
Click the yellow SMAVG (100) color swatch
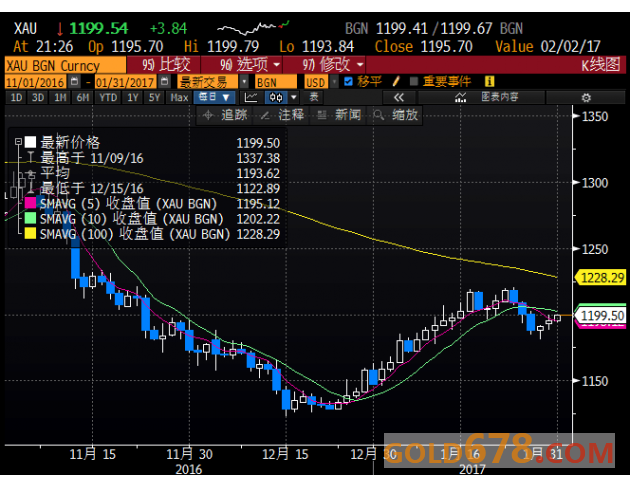click(x=30, y=233)
